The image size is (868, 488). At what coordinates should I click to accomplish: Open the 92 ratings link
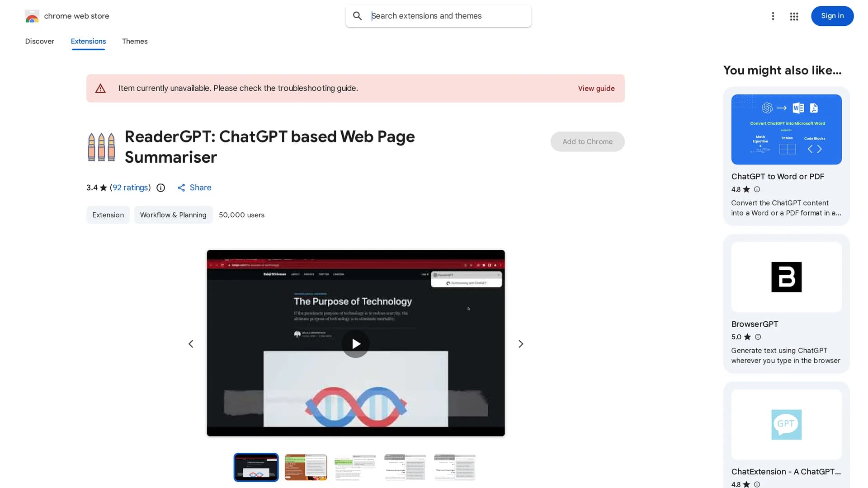(x=130, y=188)
